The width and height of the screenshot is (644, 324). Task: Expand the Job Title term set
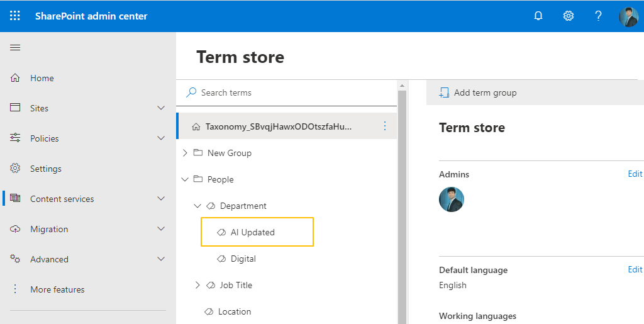tap(197, 285)
